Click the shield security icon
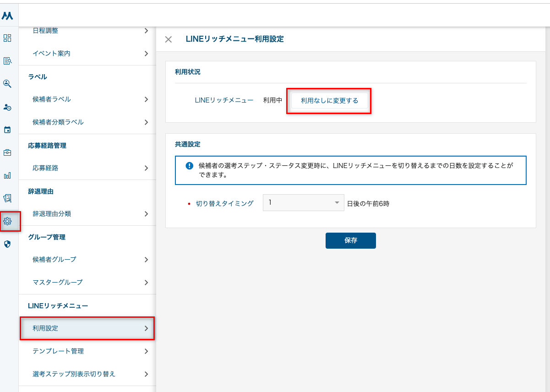 click(x=7, y=244)
